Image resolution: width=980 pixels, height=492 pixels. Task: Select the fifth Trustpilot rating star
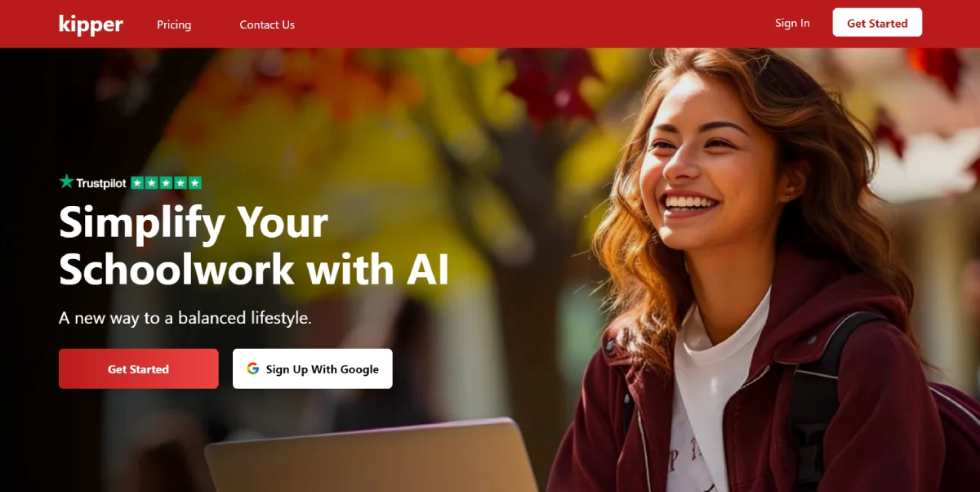click(x=194, y=183)
